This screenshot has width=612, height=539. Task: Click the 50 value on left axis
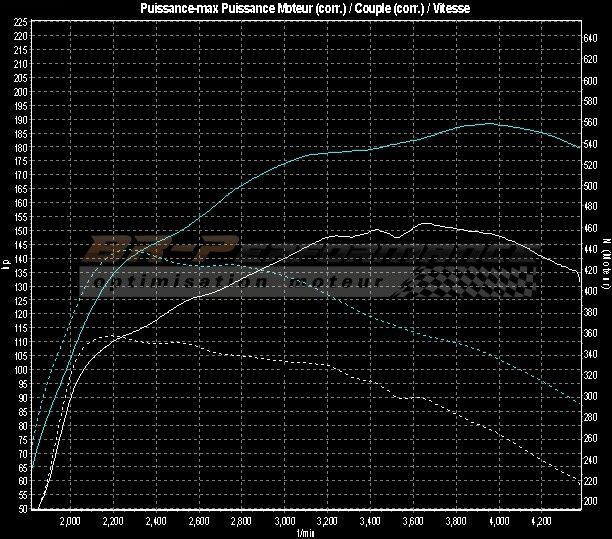pyautogui.click(x=22, y=509)
